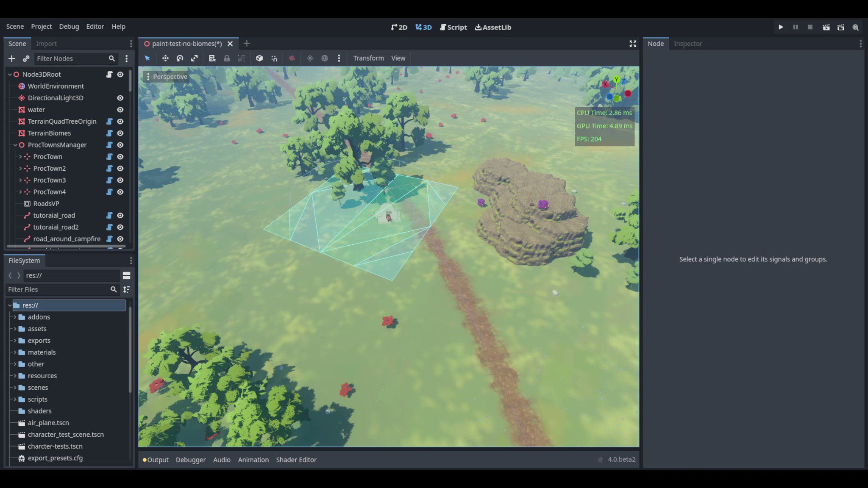The width and height of the screenshot is (868, 488).
Task: Open the Transform menu
Action: coord(368,58)
